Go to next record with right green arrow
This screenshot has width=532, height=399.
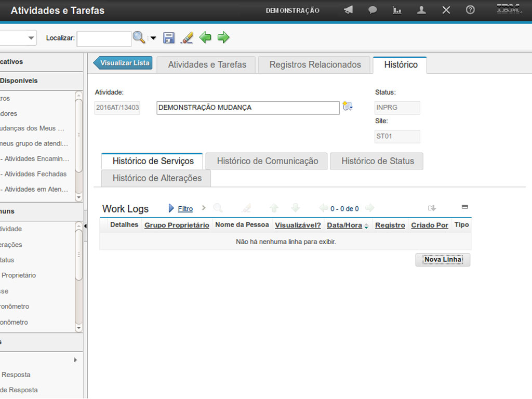(223, 37)
